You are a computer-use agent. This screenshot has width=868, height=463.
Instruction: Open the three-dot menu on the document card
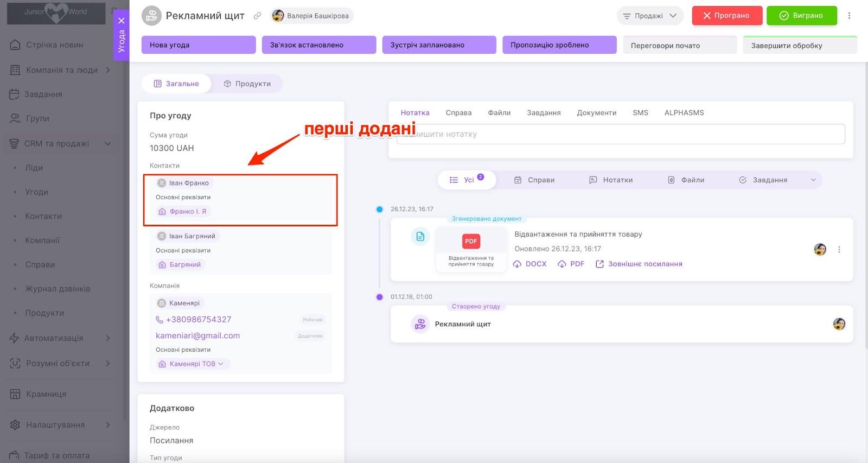tap(839, 250)
